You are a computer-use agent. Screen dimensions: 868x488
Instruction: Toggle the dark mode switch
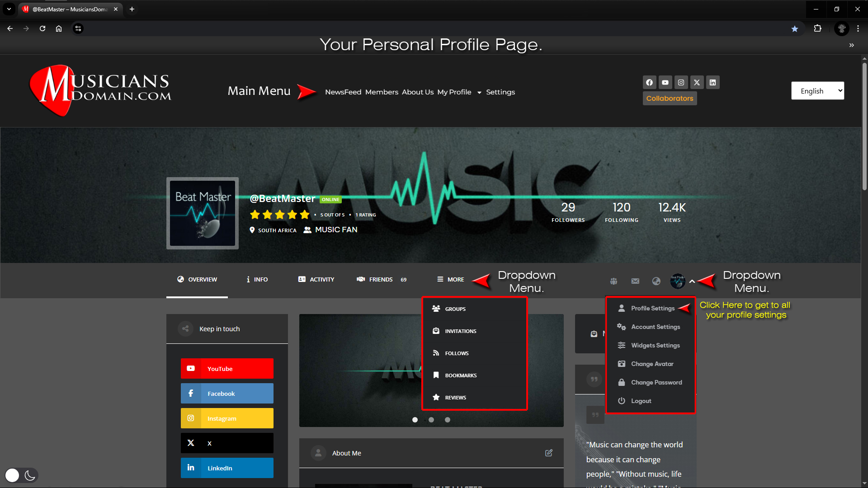[21, 475]
